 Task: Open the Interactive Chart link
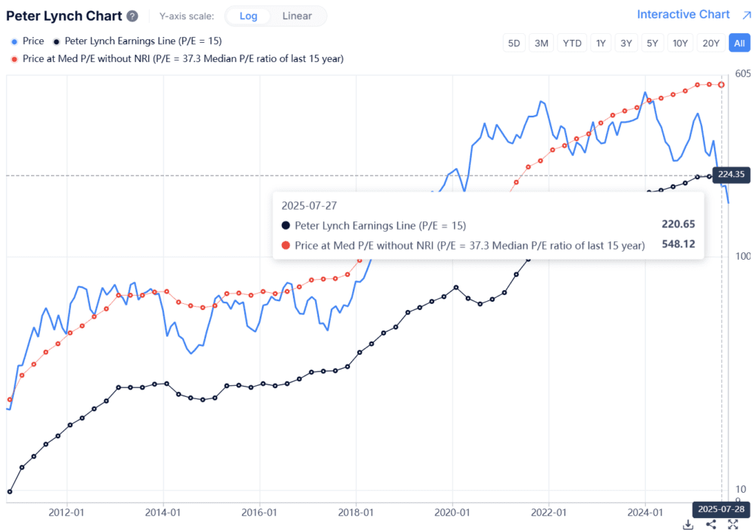coord(683,14)
